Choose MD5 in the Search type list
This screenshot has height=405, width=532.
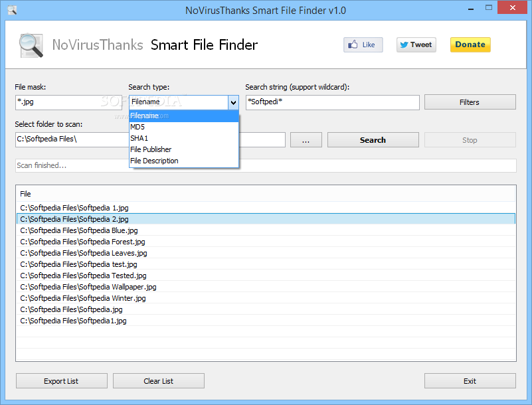coord(184,127)
